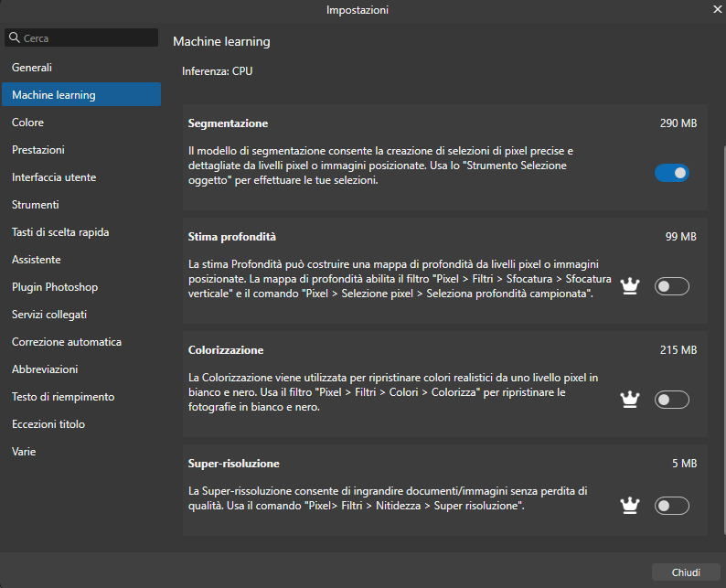The image size is (726, 588).
Task: Click the crown icon beside Super-risoluzione
Action: 629,506
